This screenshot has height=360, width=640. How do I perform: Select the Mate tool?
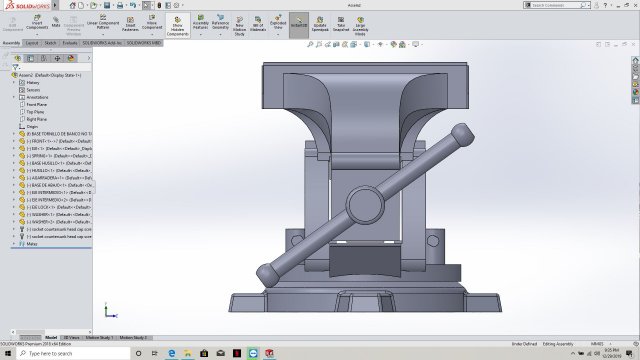tap(56, 22)
